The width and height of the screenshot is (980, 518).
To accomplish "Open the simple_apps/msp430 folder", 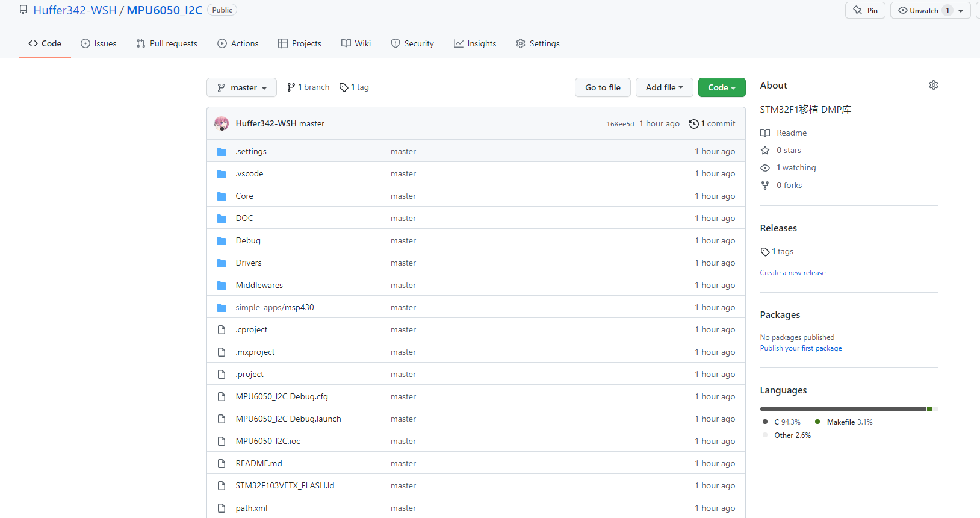I will tap(274, 307).
